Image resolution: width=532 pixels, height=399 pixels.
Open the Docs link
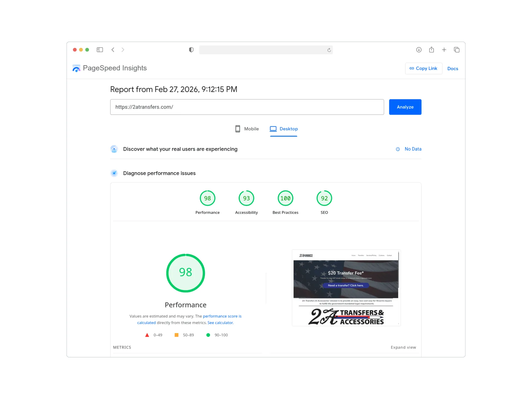[x=452, y=68]
